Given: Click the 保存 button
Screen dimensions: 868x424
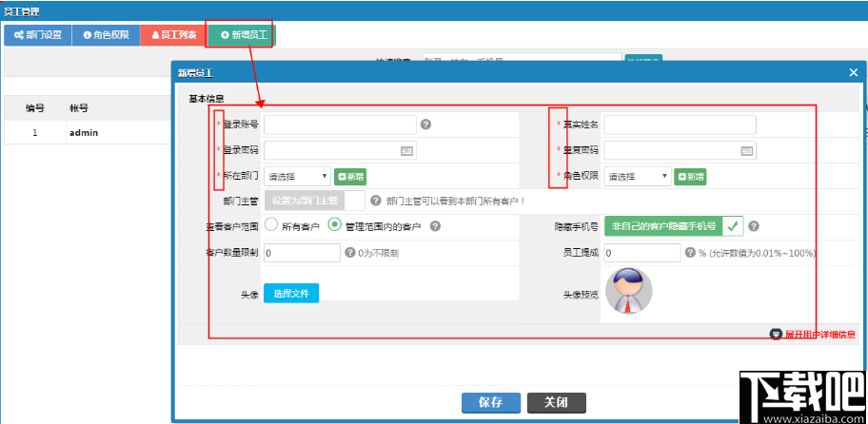Looking at the screenshot, I should tap(491, 403).
